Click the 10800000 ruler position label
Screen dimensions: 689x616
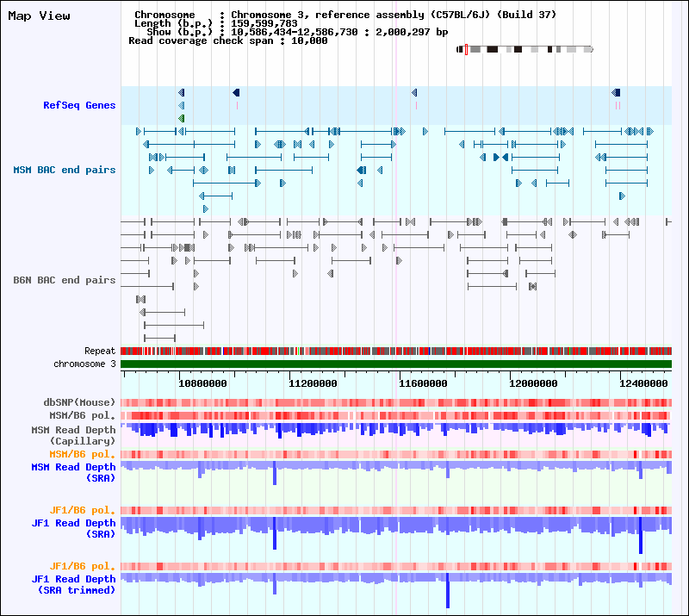[202, 383]
